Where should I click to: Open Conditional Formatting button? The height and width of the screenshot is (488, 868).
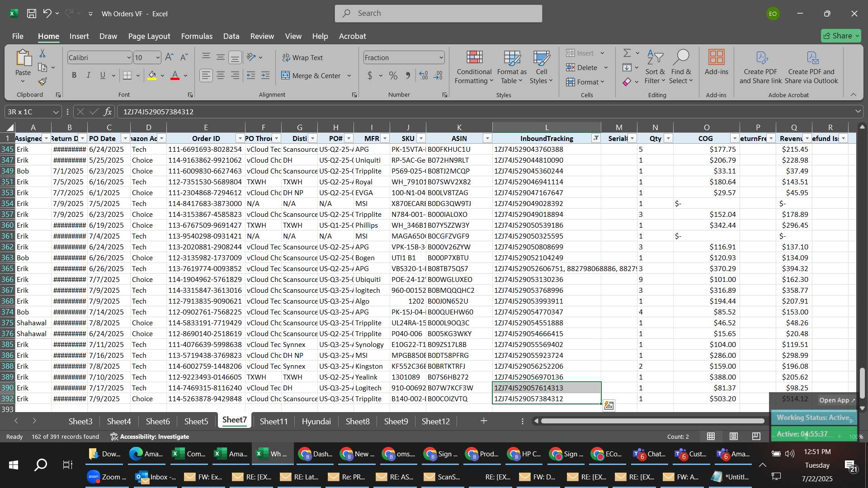coord(474,67)
